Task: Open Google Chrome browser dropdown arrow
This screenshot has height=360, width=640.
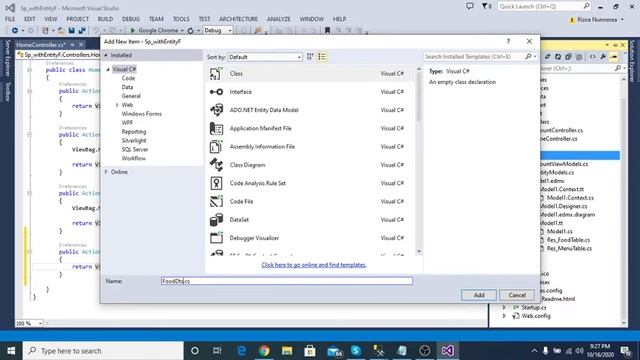Action: coord(182,31)
